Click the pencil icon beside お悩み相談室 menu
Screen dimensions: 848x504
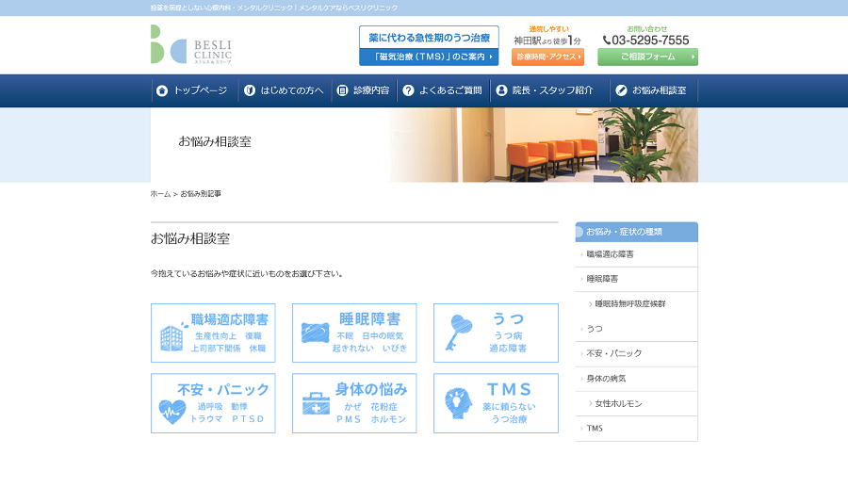click(622, 90)
